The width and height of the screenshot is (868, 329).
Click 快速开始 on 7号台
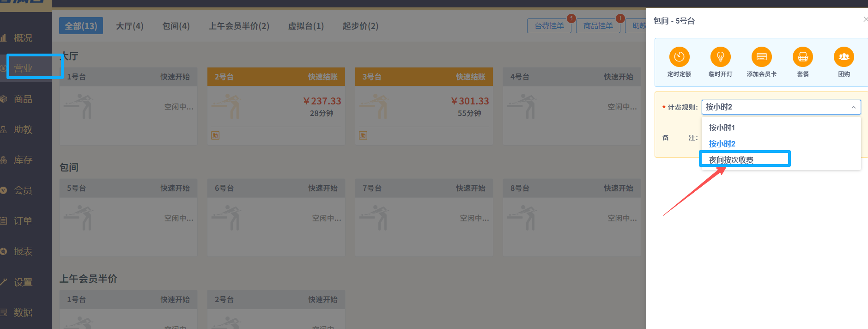tap(471, 188)
